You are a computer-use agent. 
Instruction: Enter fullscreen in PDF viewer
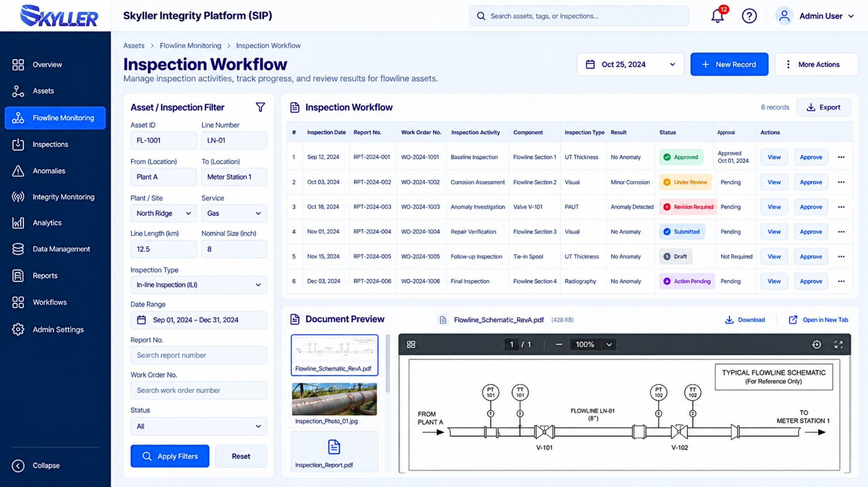coord(839,344)
